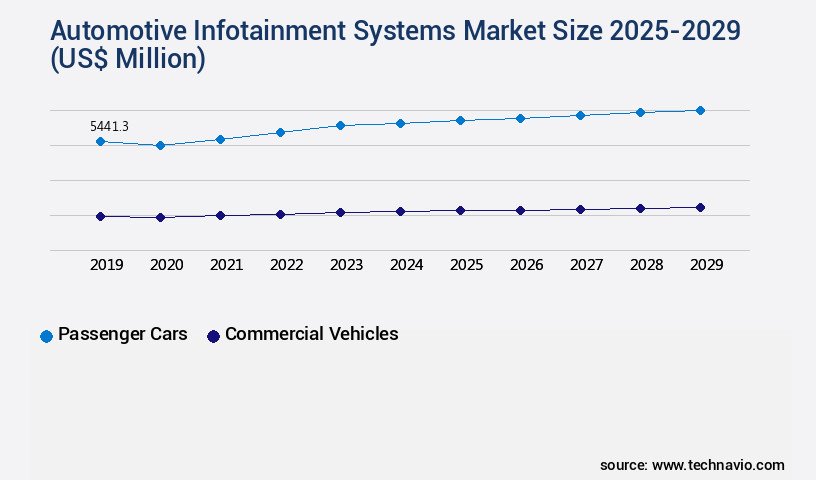
Task: Click the 2022 Commercial Vehicles data point
Action: [x=280, y=214]
